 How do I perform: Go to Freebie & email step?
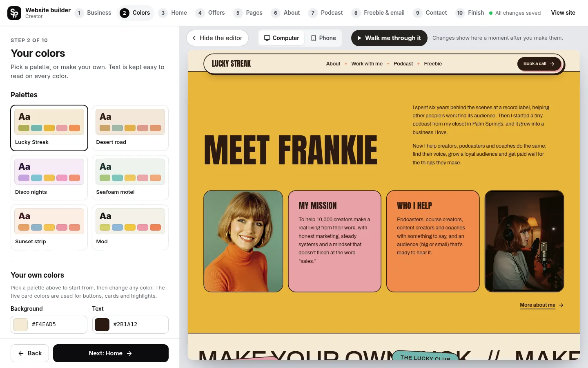pyautogui.click(x=379, y=13)
